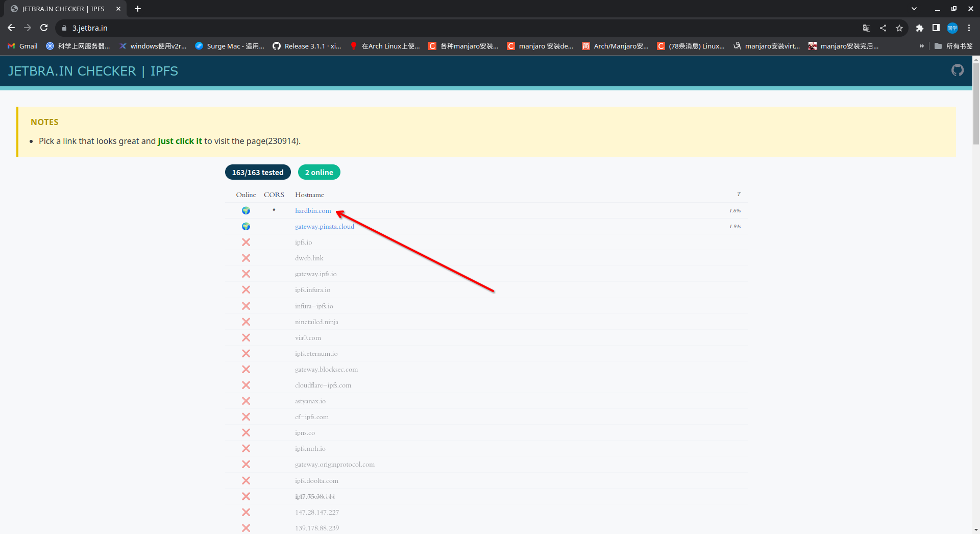Select the ipfs.doolta.com hostname
This screenshot has width=980, height=534.
tap(316, 480)
